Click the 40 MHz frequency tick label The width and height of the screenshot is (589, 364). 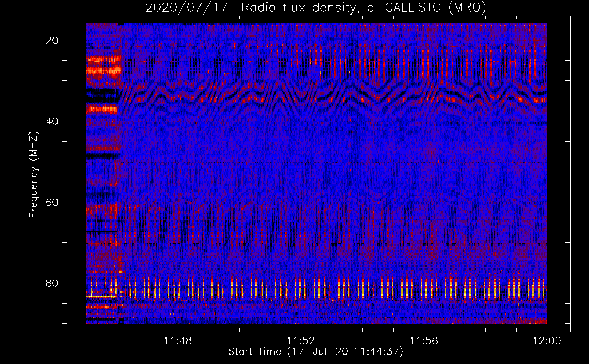pos(52,121)
